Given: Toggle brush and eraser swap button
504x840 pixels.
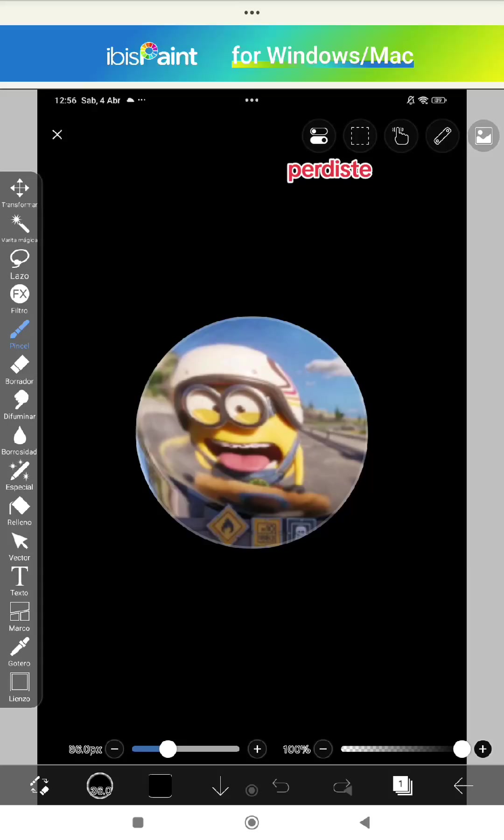Looking at the screenshot, I should pos(40,785).
